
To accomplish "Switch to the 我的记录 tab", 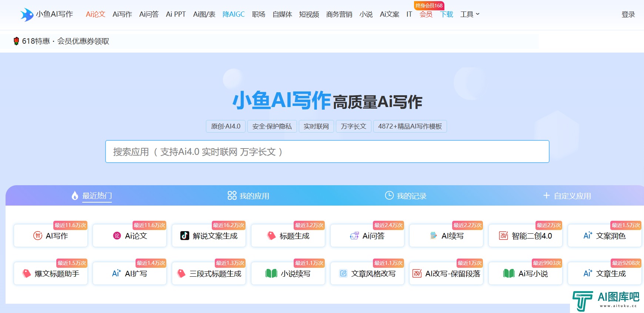I will (406, 196).
